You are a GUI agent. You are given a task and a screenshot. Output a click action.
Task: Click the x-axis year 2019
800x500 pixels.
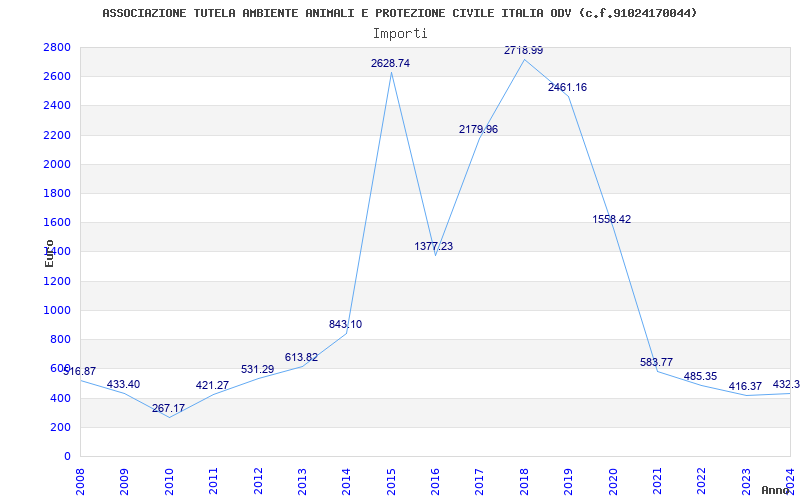[x=568, y=481]
